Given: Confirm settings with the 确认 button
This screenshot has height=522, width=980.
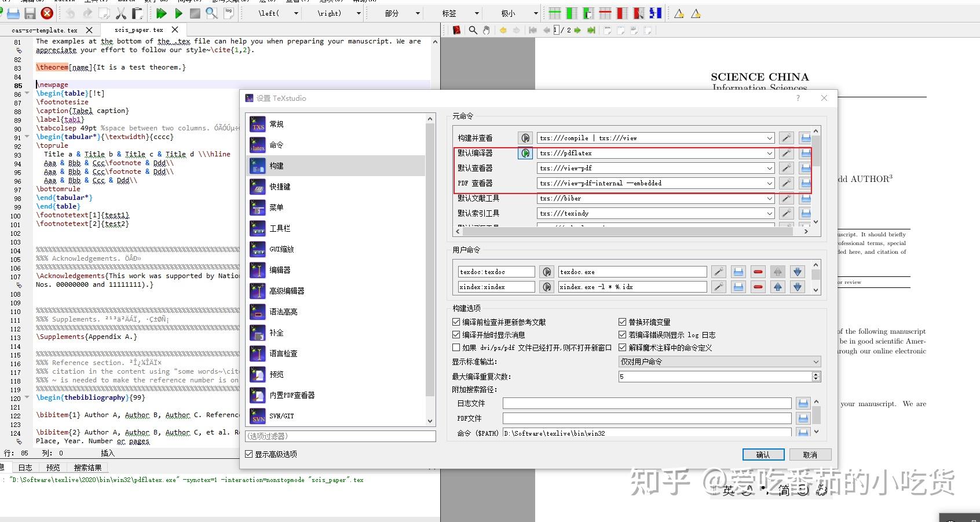Looking at the screenshot, I should coord(763,454).
